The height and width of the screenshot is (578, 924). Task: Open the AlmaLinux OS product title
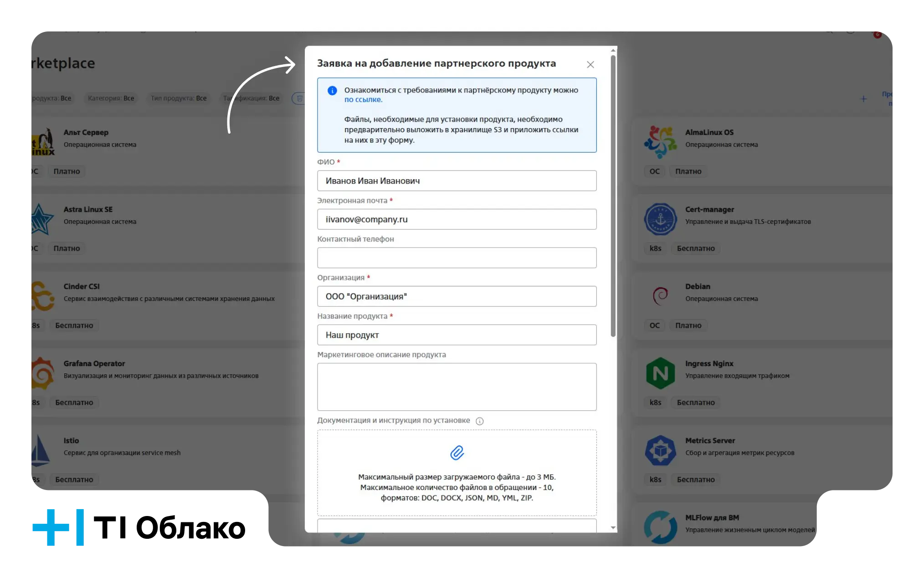point(709,133)
